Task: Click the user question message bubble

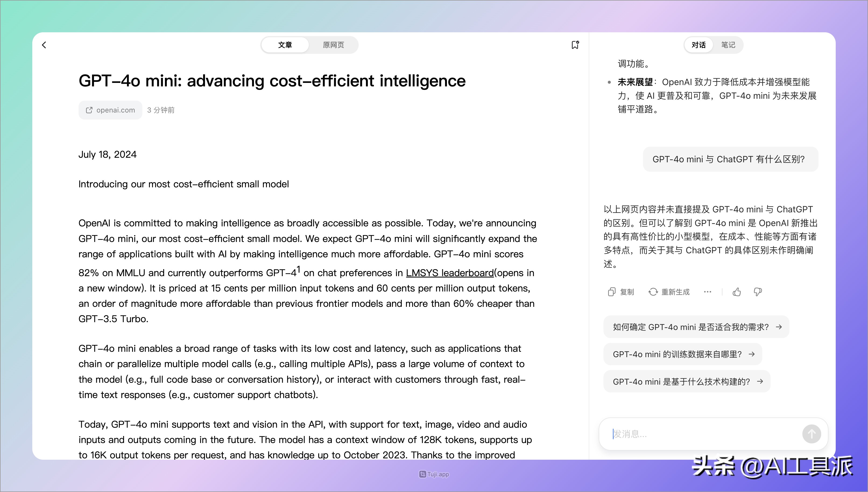Action: (730, 159)
